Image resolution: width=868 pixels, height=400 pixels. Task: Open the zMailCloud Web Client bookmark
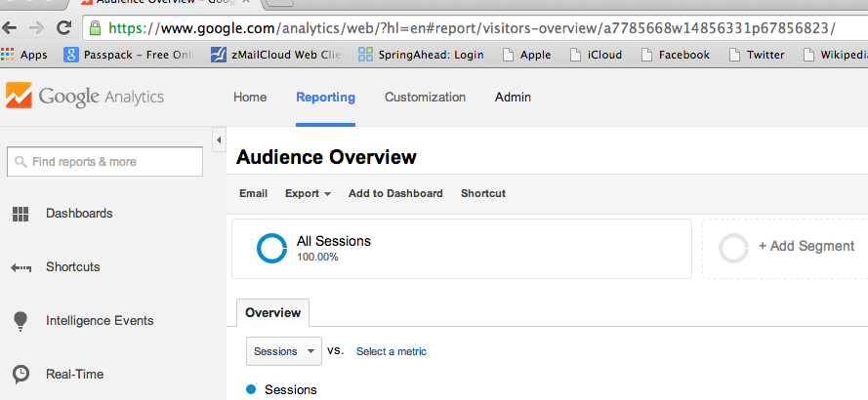pyautogui.click(x=275, y=55)
